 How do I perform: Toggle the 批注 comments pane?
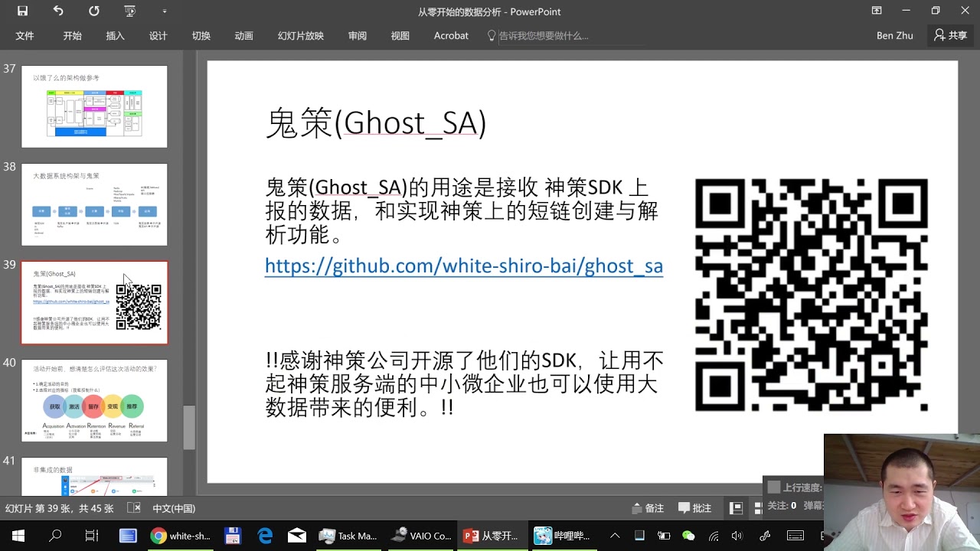tap(695, 508)
